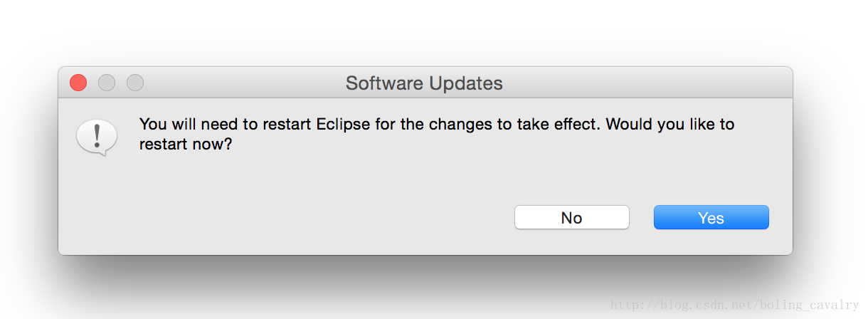The height and width of the screenshot is (319, 868).
Task: Click the word You starting the message
Action: [152, 124]
